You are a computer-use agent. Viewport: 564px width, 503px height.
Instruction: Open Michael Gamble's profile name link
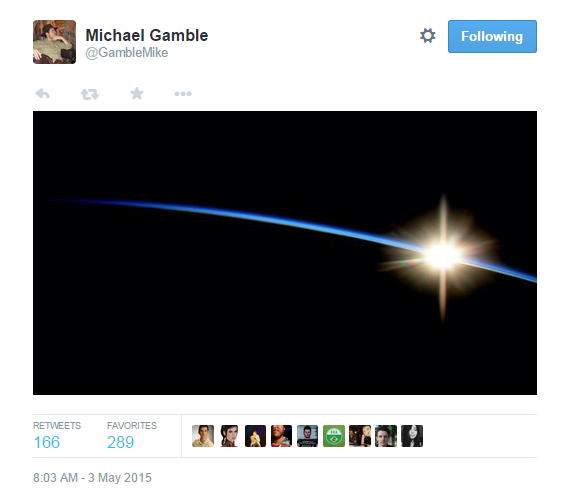(x=147, y=35)
